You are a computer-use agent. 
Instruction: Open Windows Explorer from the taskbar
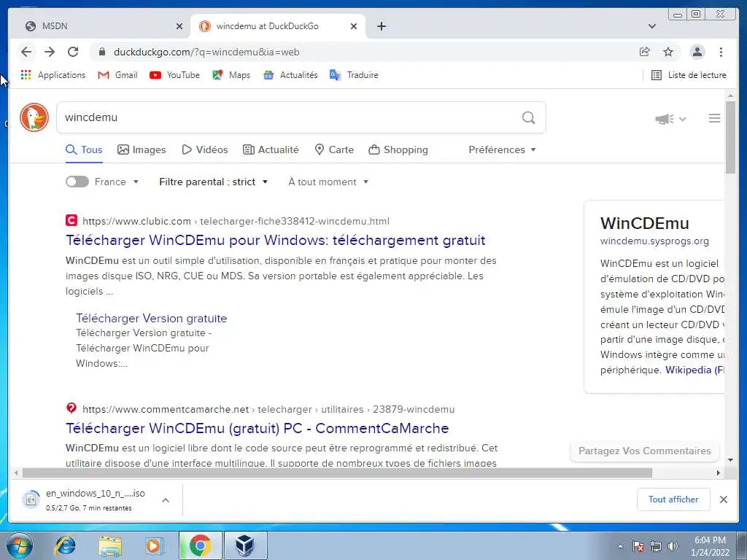[110, 545]
